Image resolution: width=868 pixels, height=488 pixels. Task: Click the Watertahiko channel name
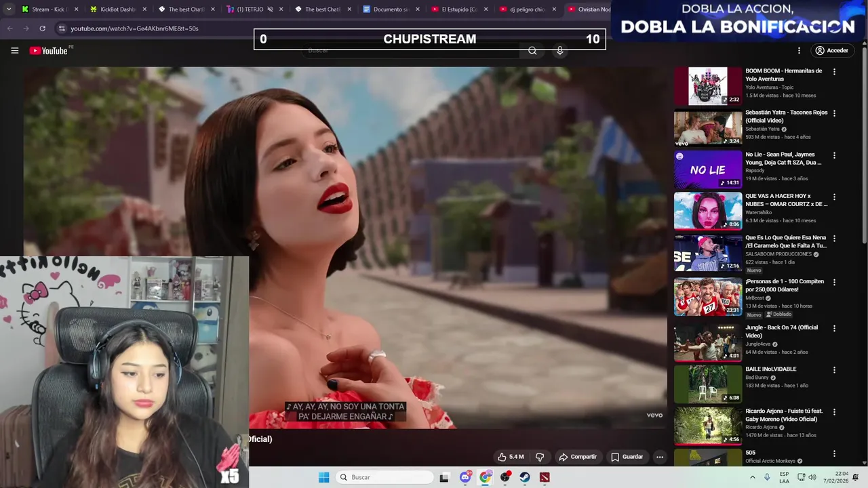point(760,212)
